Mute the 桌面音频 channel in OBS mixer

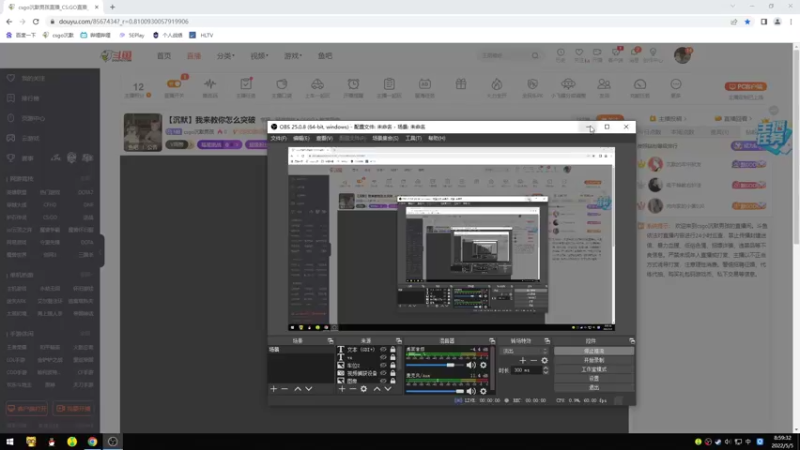[x=470, y=365]
